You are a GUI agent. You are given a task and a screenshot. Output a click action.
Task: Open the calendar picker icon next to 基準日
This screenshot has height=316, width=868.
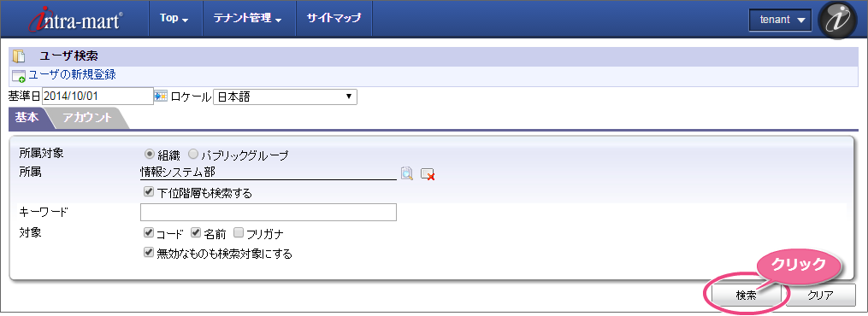point(161,97)
